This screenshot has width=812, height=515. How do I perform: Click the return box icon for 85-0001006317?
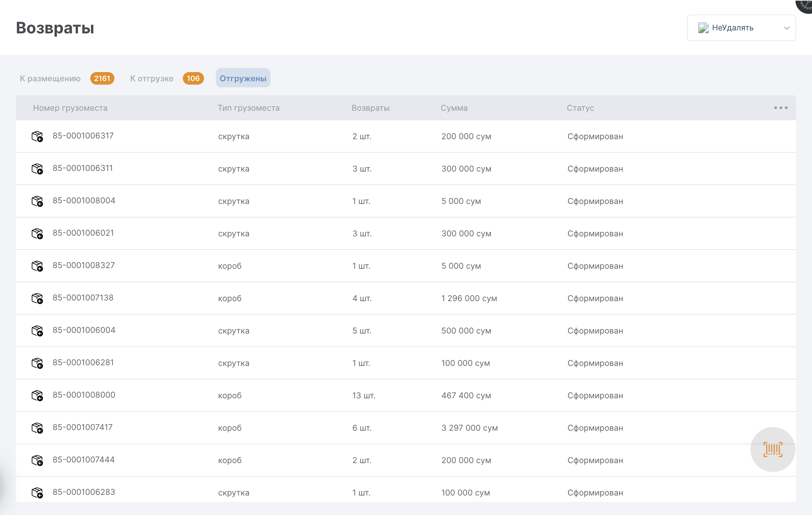pyautogui.click(x=37, y=137)
